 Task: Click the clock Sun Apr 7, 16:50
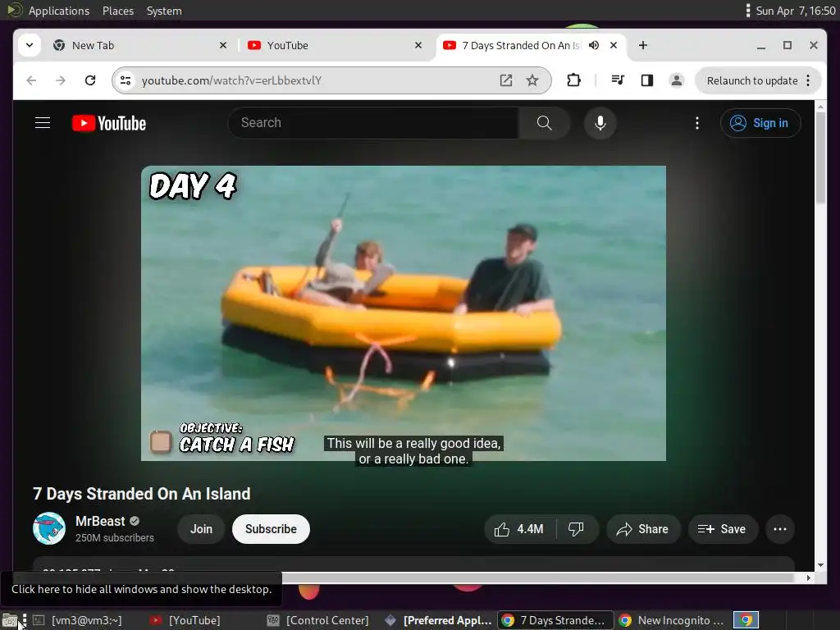point(796,11)
